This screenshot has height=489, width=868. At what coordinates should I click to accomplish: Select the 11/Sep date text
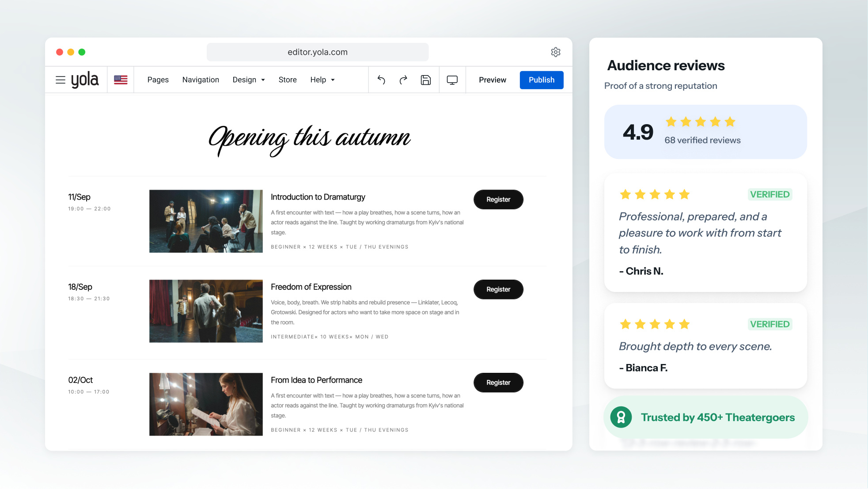pos(79,197)
